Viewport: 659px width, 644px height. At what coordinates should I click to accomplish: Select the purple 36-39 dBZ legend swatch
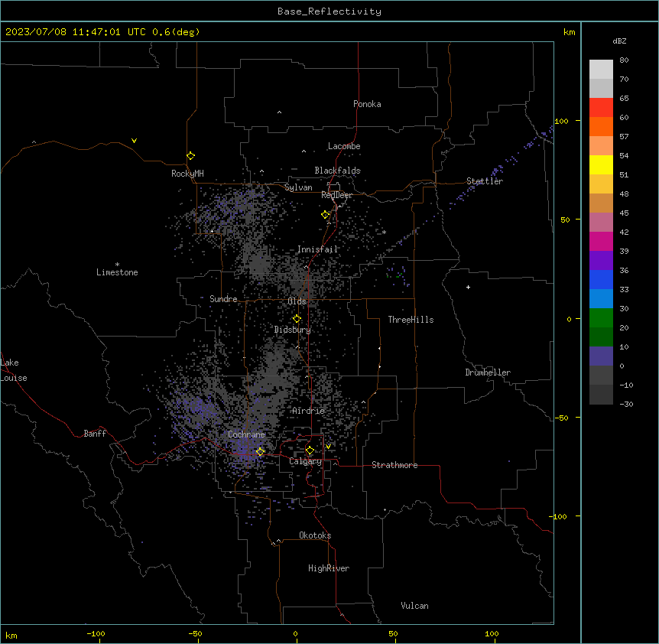pos(601,261)
